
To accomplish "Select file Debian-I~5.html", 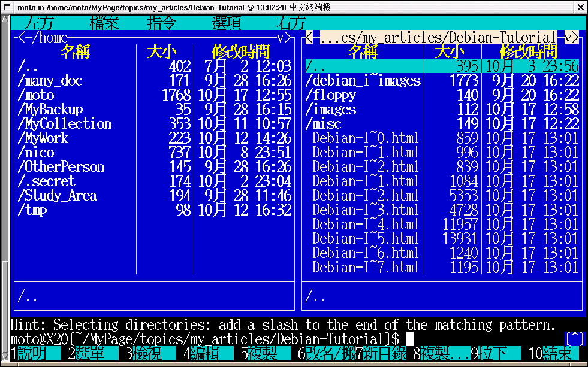I will [x=442, y=238].
